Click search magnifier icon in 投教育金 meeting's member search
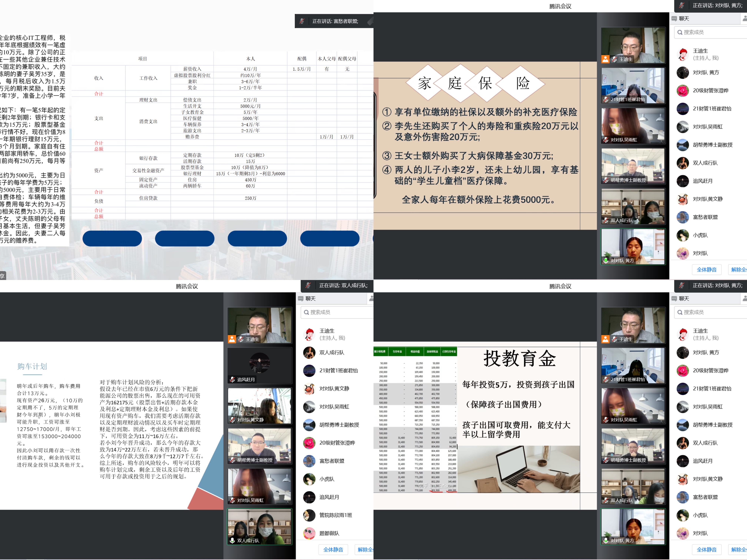 coord(680,312)
